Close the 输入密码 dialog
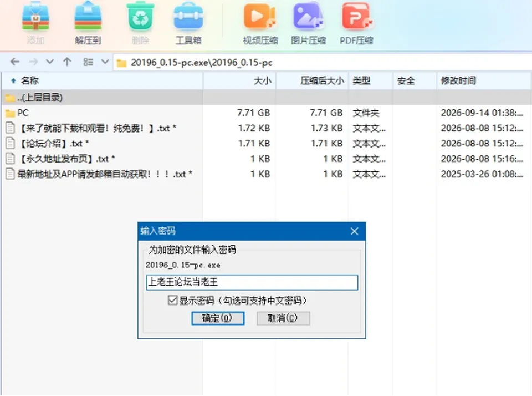 pos(354,231)
